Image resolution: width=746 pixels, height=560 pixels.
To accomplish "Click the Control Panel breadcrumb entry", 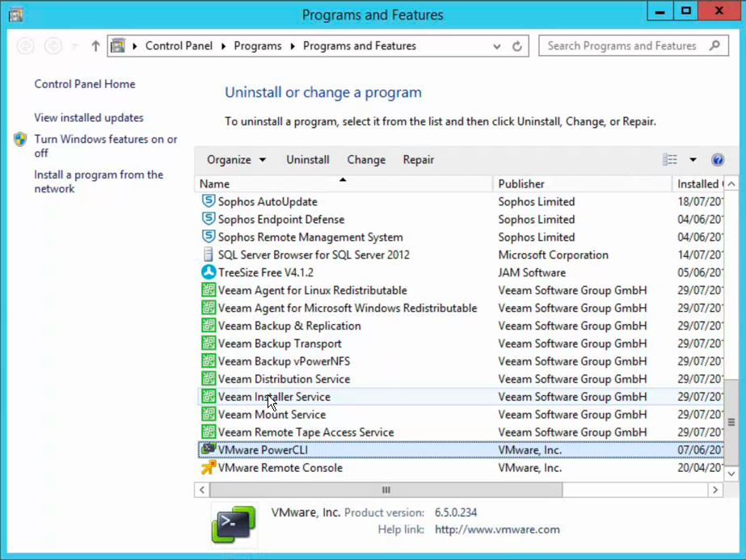I will pos(179,45).
